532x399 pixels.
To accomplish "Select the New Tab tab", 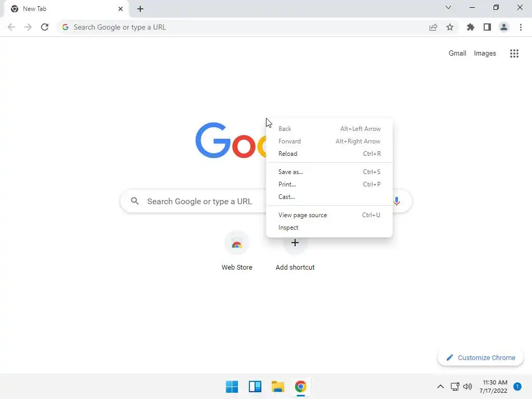I will pos(66,9).
